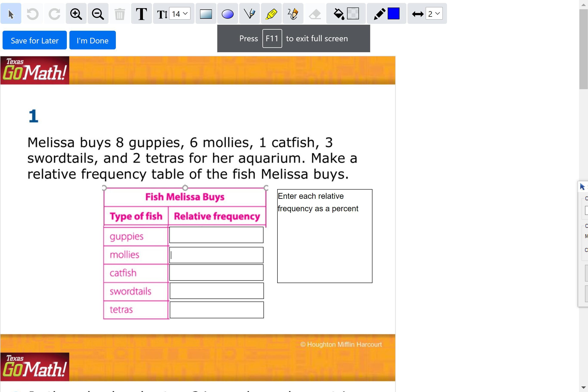Image resolution: width=588 pixels, height=392 pixels.
Task: Pick the line pen tool
Action: pyautogui.click(x=249, y=14)
